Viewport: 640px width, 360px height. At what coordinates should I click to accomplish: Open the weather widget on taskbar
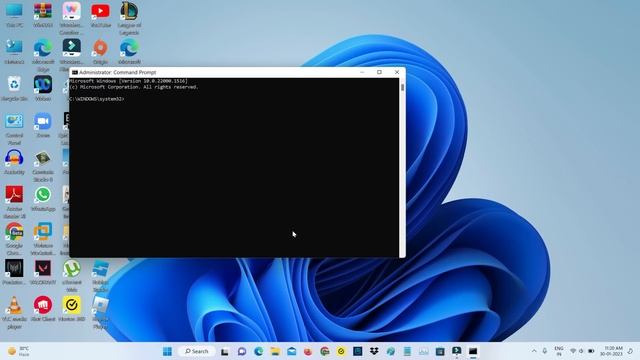(19, 351)
